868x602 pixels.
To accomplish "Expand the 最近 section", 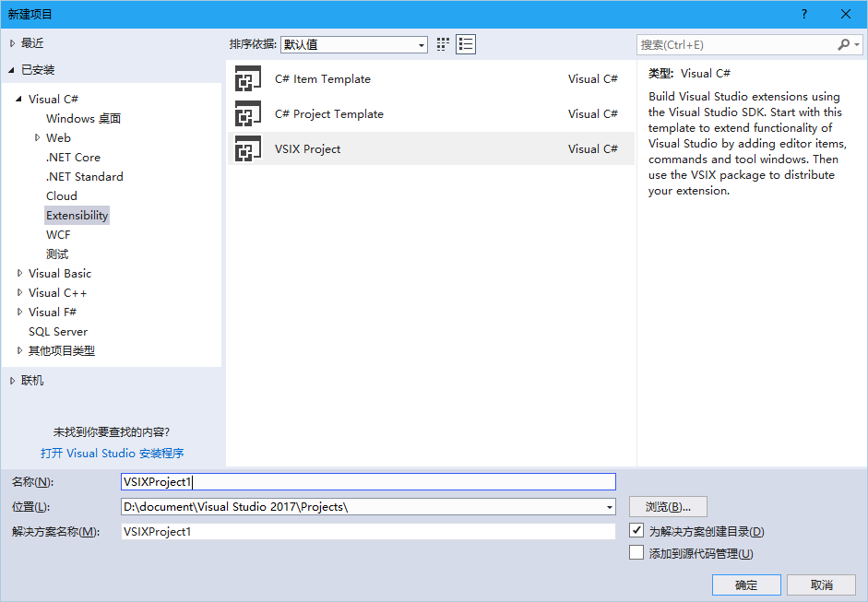I will (12, 43).
